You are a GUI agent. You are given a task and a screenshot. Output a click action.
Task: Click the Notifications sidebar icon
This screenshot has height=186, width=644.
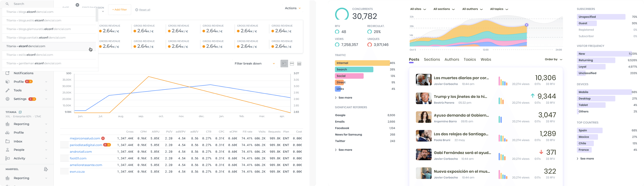click(x=8, y=73)
